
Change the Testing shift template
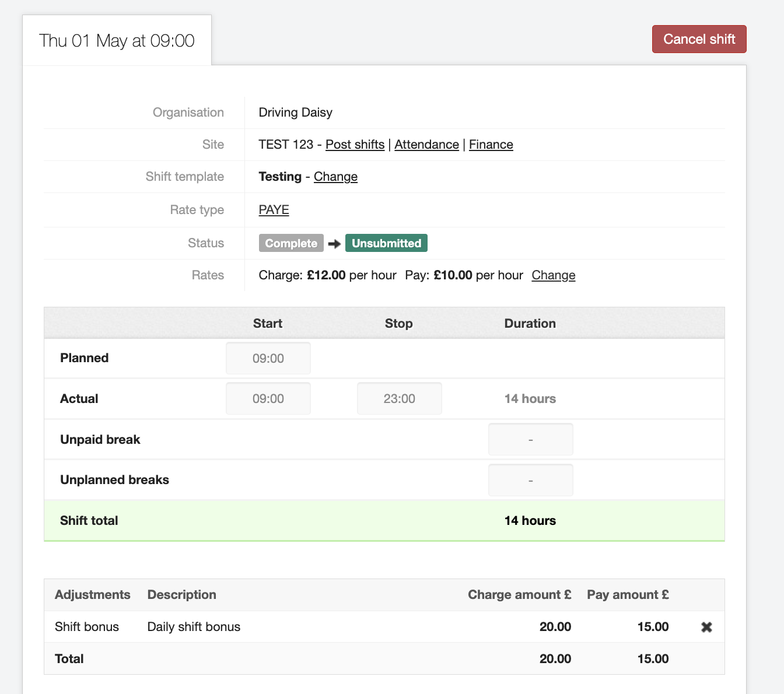335,177
